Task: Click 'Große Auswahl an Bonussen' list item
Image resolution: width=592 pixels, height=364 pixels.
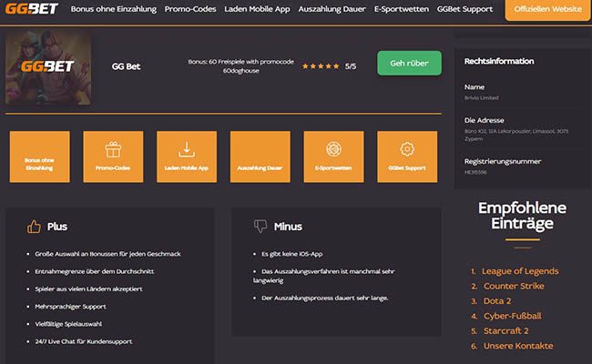Action: [x=108, y=254]
